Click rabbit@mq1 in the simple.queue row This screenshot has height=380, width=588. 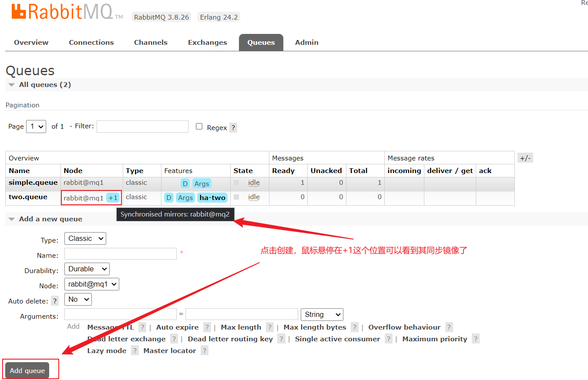point(84,183)
